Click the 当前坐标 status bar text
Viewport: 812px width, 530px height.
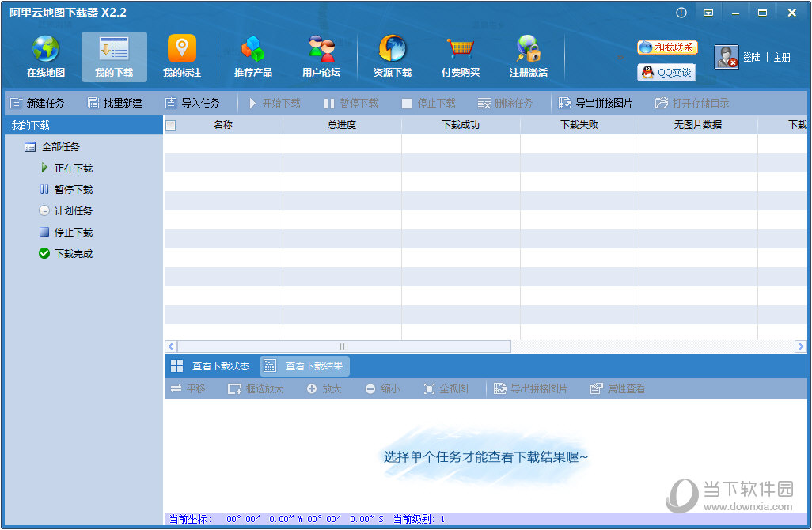click(x=190, y=519)
